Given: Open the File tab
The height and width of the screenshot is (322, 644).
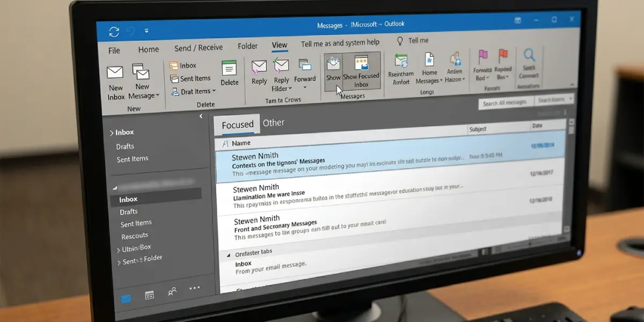Looking at the screenshot, I should [114, 51].
